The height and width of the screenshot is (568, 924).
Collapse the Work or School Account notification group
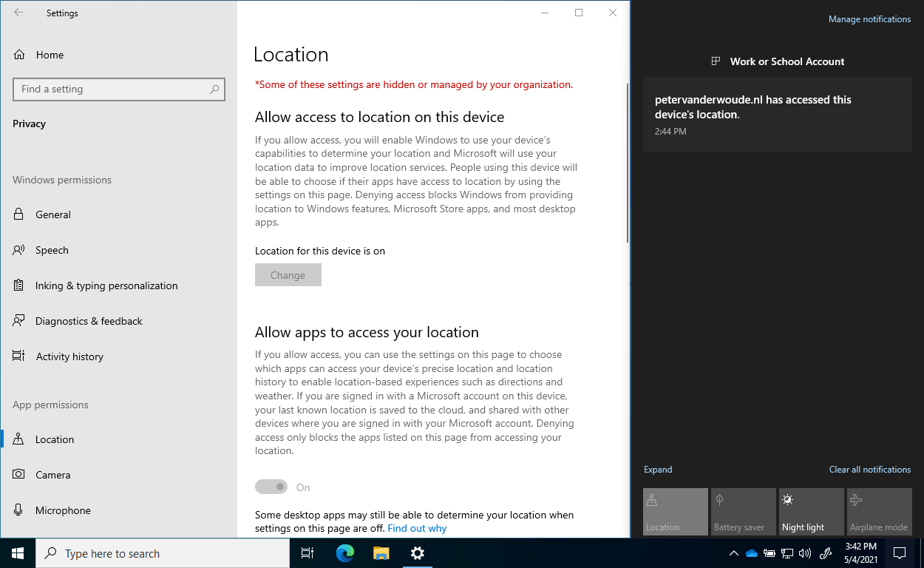pyautogui.click(x=787, y=61)
